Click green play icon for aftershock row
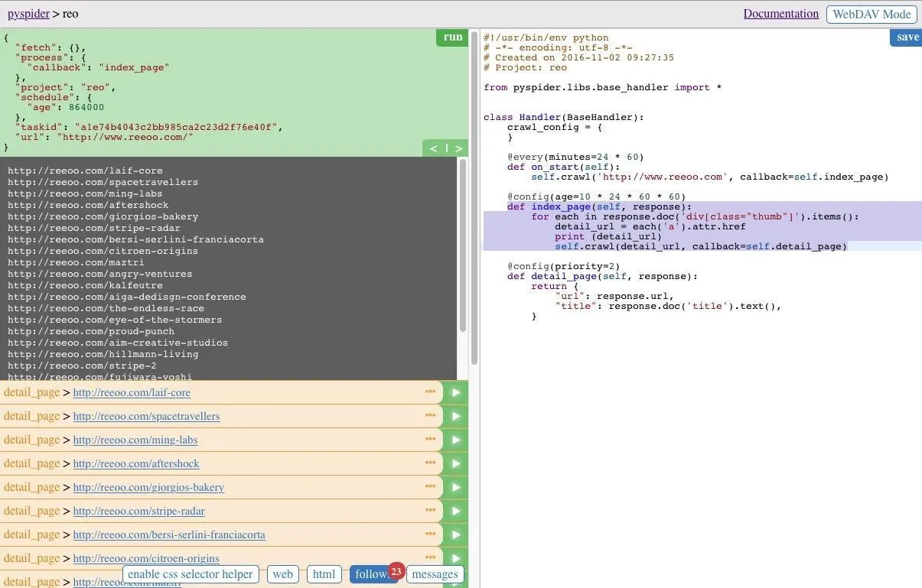The image size is (922, 588). click(456, 463)
